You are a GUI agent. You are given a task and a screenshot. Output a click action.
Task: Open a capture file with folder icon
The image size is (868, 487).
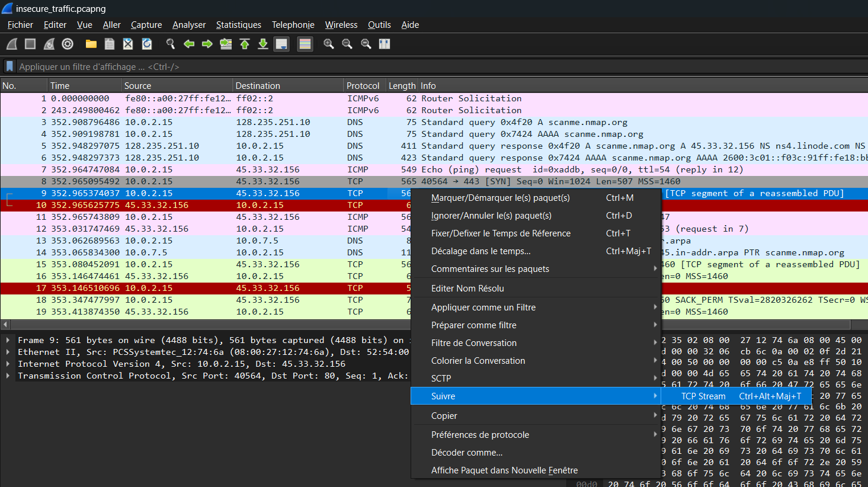[x=91, y=44]
